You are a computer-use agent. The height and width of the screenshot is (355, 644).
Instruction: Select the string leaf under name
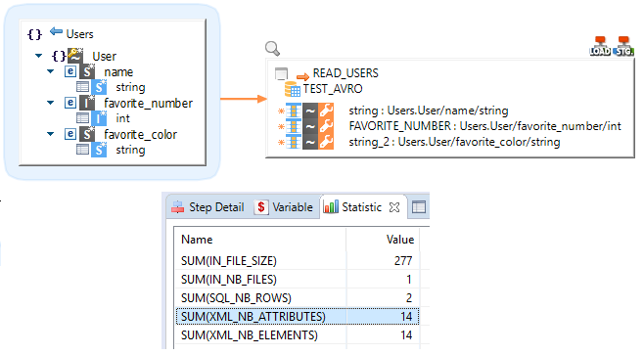pos(130,87)
